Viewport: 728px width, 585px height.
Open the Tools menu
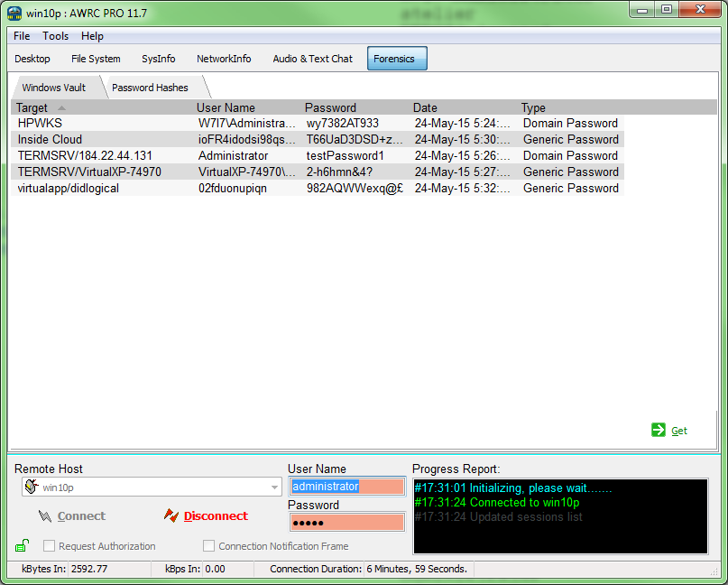(55, 36)
